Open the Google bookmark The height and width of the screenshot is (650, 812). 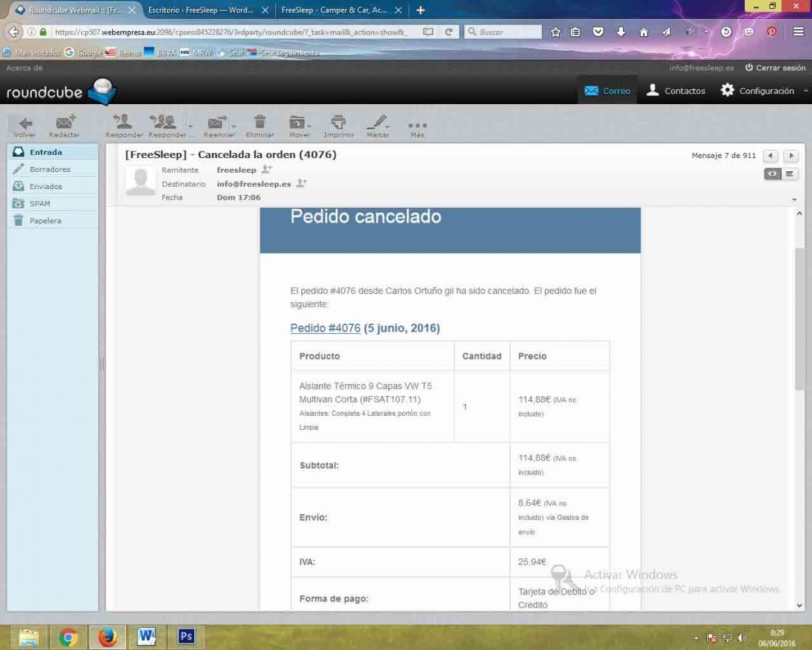[83, 52]
